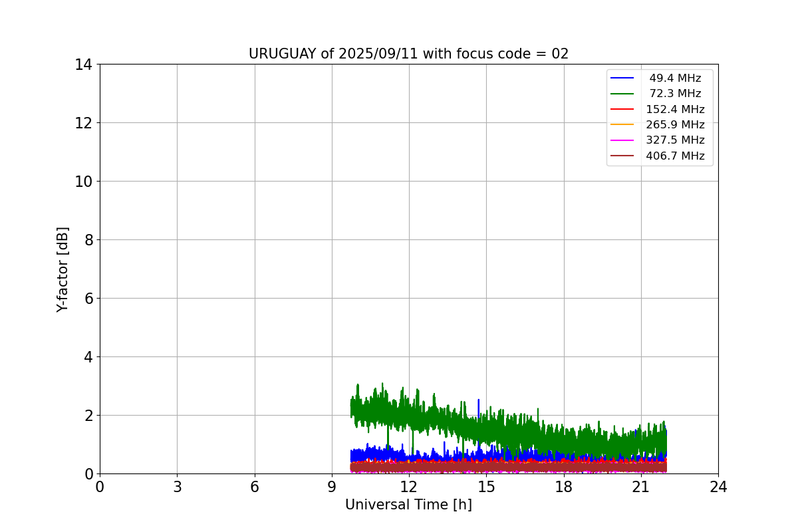Click the orange legend line for 265.9 MHz

tap(622, 124)
